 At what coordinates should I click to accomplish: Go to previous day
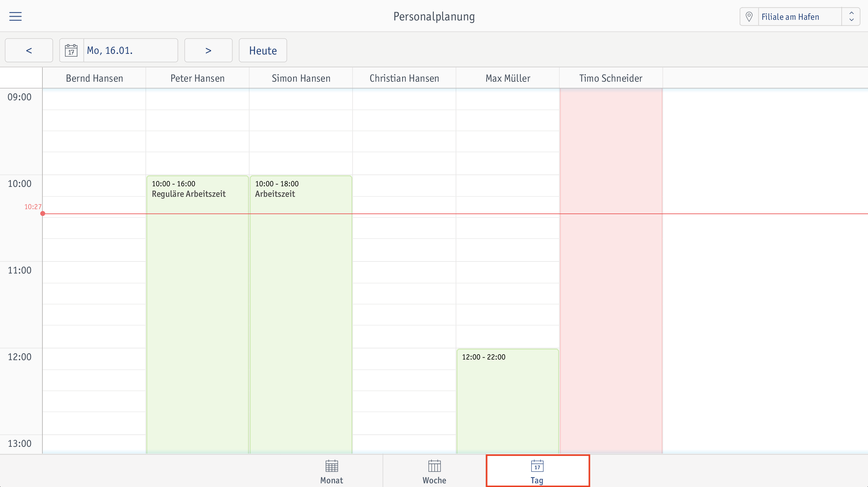pyautogui.click(x=29, y=50)
